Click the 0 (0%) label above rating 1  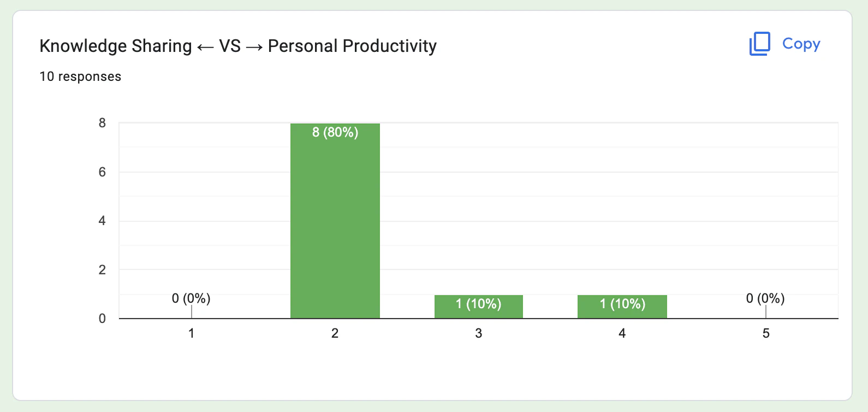(x=191, y=298)
